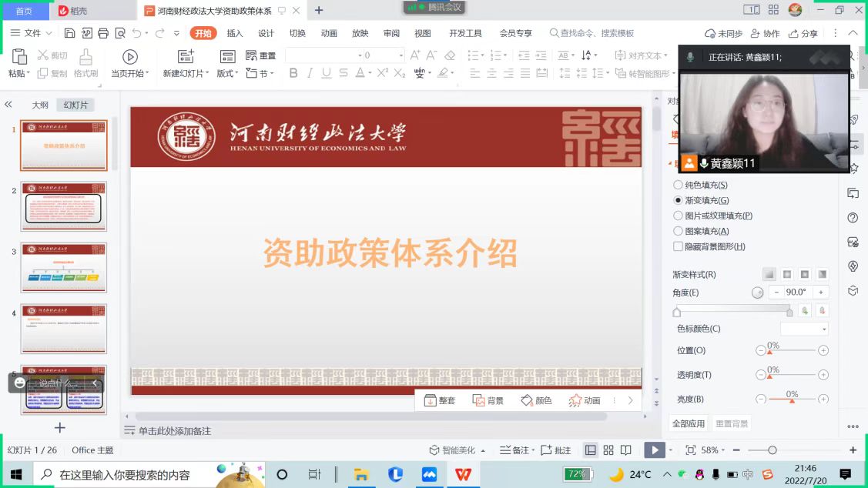Image resolution: width=868 pixels, height=488 pixels.
Task: Click 背景 in the floating design toolbar
Action: [x=488, y=400]
